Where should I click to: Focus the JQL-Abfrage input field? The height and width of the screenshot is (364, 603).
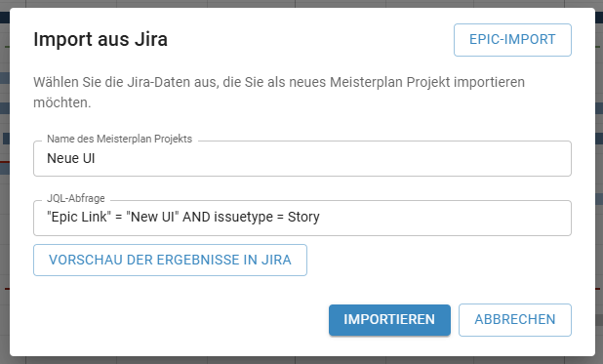(302, 218)
